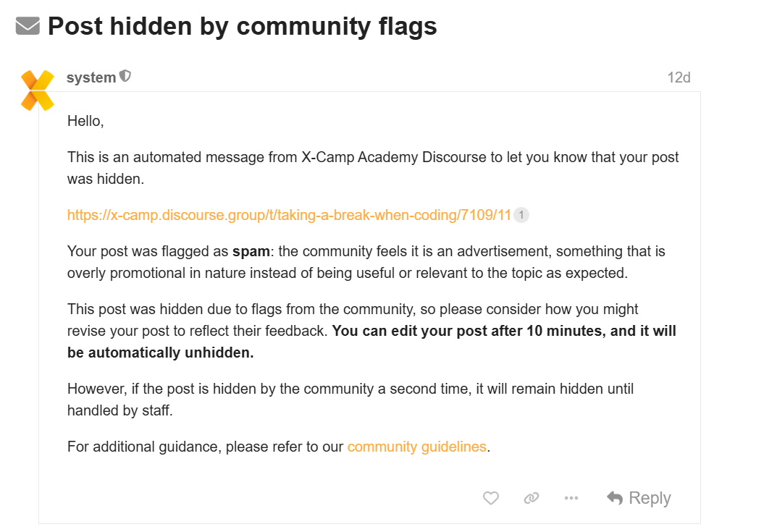Click the envelope private message icon
777x532 pixels.
pyautogui.click(x=28, y=26)
